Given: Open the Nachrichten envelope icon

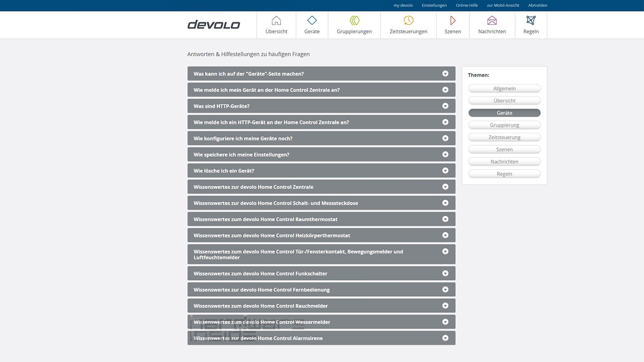Looking at the screenshot, I should (x=492, y=21).
